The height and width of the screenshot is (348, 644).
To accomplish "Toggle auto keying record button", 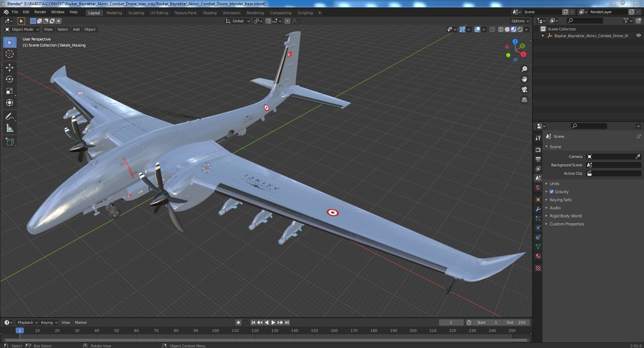I will (x=238, y=322).
